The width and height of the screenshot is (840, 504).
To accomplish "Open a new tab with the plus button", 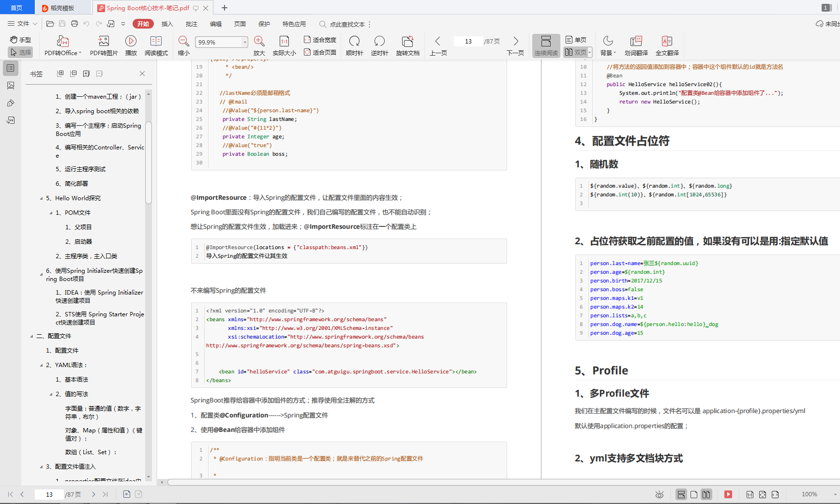I will [x=225, y=8].
